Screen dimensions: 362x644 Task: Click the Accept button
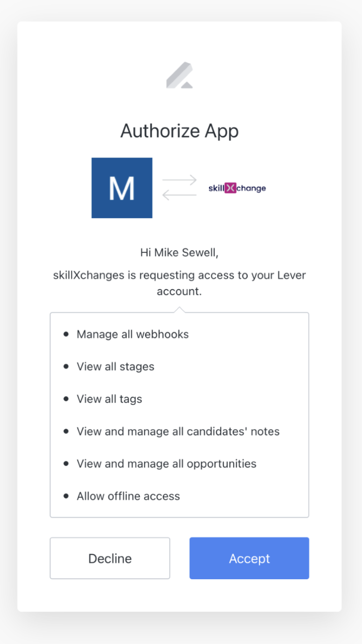pyautogui.click(x=249, y=558)
